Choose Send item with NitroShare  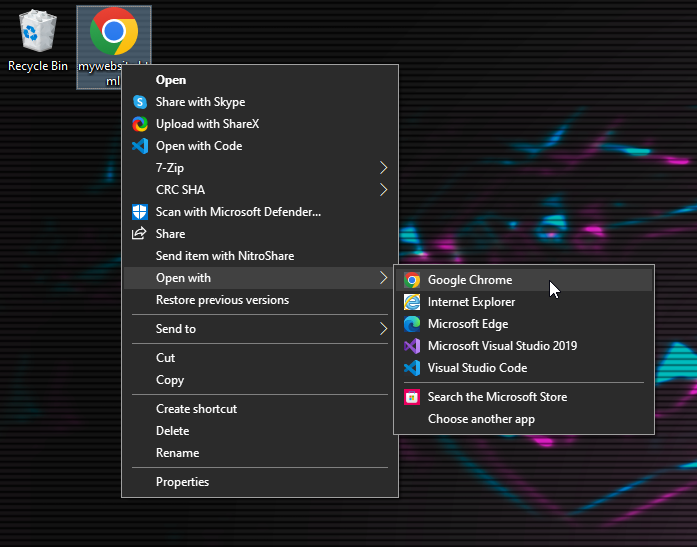[260, 256]
